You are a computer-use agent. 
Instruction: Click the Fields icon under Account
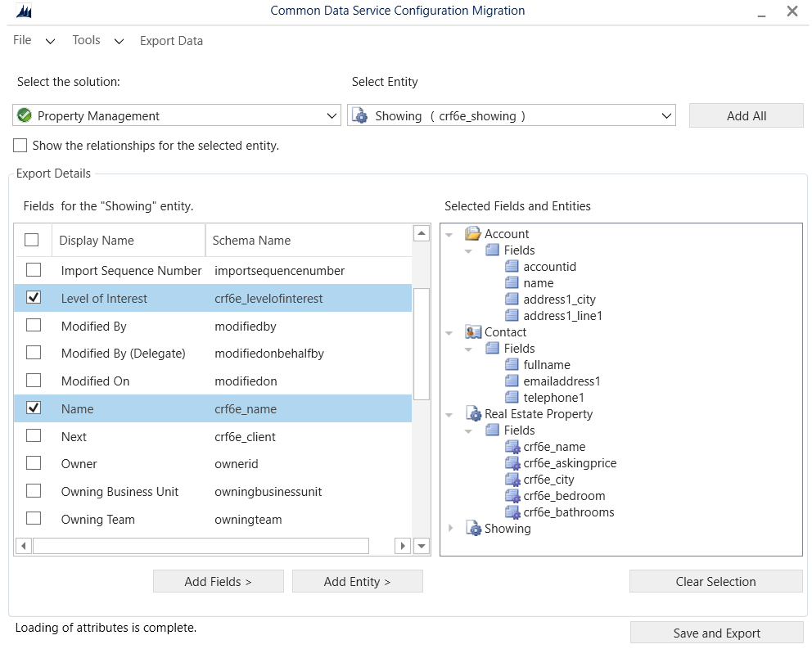[x=492, y=250]
